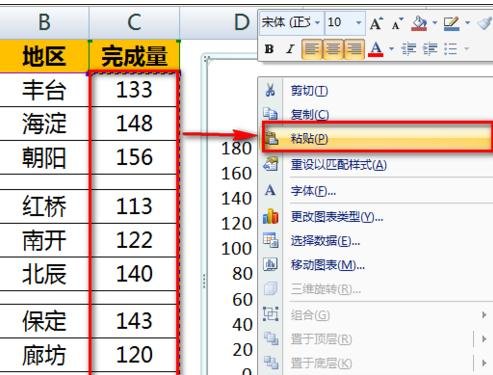Apply the shape outline pen icon
Image resolution: width=493 pixels, height=375 pixels.
pos(452,24)
